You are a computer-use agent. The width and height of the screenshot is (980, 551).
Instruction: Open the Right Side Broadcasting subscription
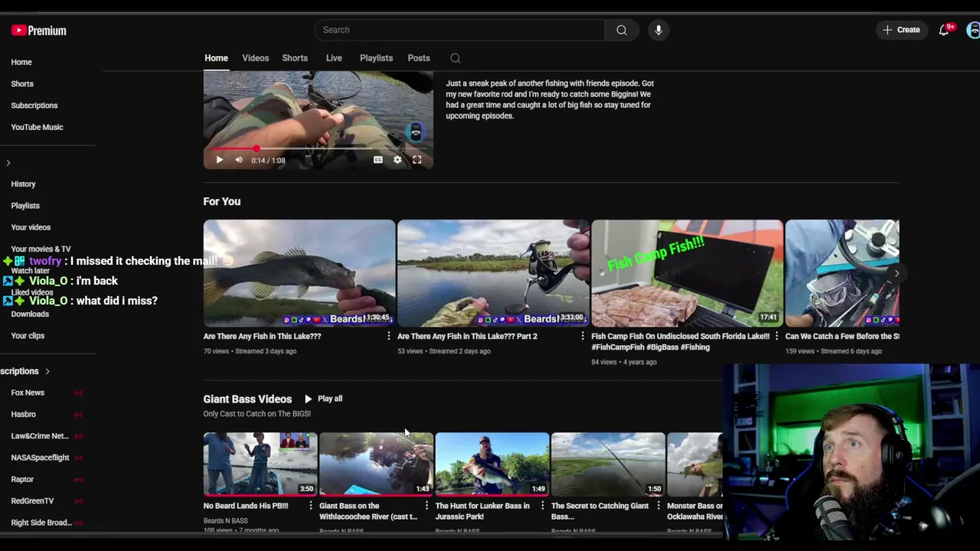[41, 523]
